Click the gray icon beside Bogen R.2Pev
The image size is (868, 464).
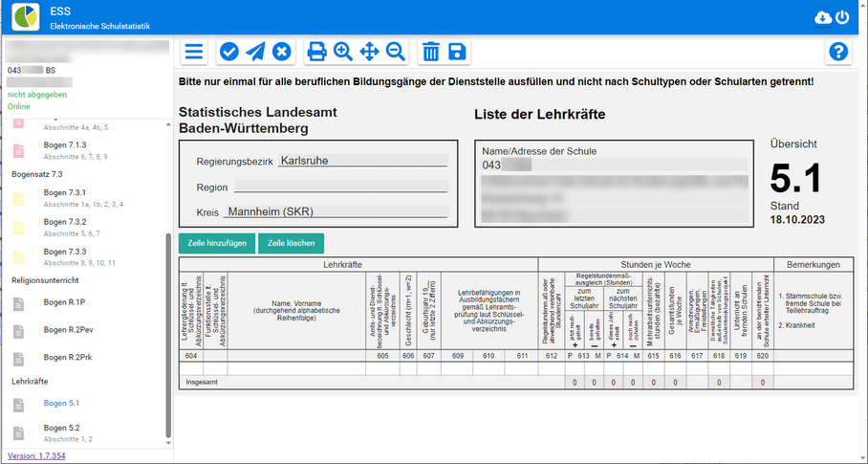tap(19, 331)
